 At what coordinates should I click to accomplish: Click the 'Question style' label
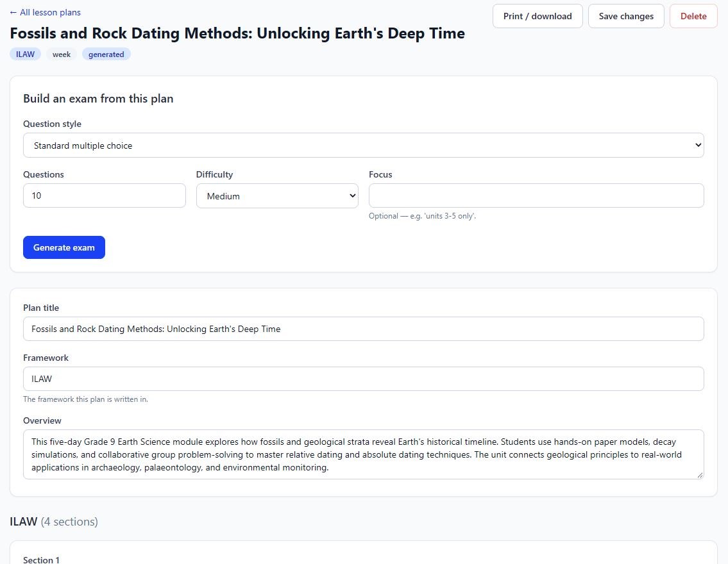click(x=52, y=124)
